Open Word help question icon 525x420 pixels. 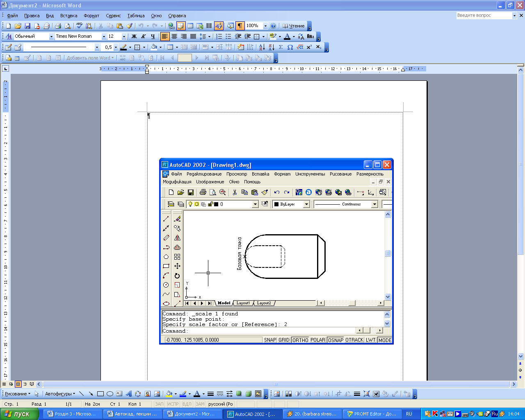[273, 26]
